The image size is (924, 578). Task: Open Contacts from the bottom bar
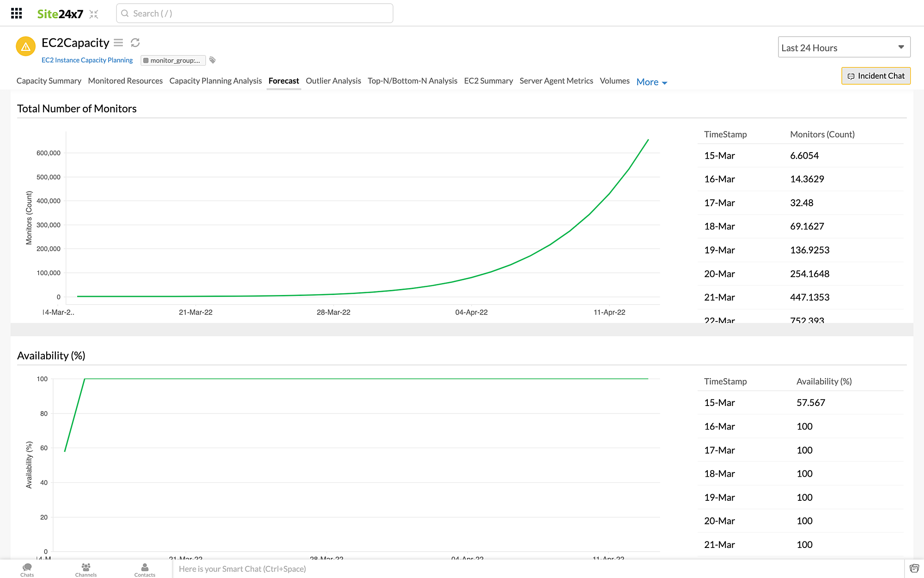click(x=145, y=569)
